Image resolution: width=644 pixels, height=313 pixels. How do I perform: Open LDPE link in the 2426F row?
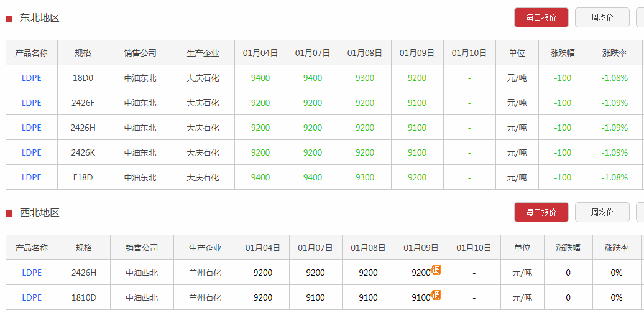point(32,103)
